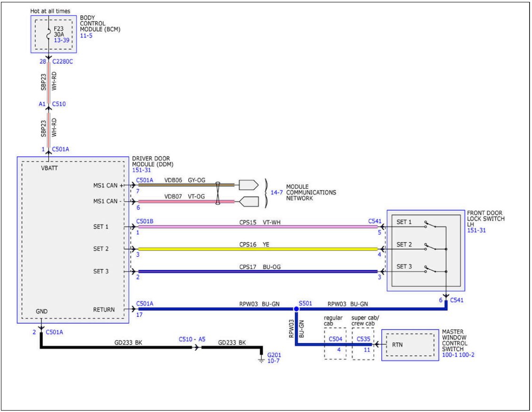Screen dimensions: 532x412
Task: Open the 13-39 fuse reference link
Action: (61, 40)
